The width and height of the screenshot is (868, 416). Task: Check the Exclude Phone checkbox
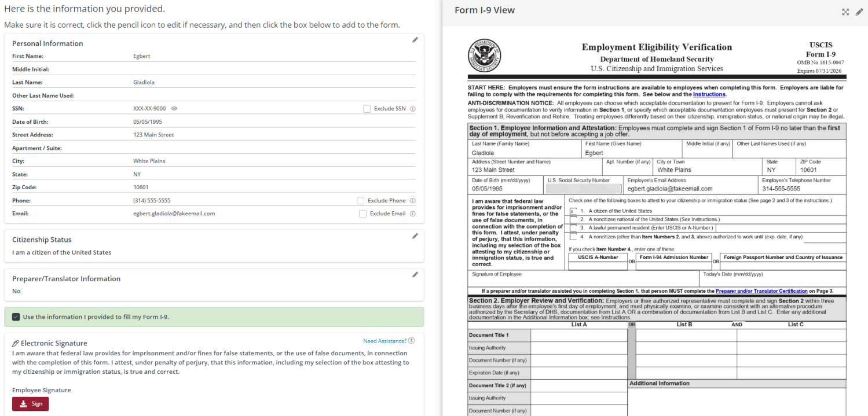(361, 201)
